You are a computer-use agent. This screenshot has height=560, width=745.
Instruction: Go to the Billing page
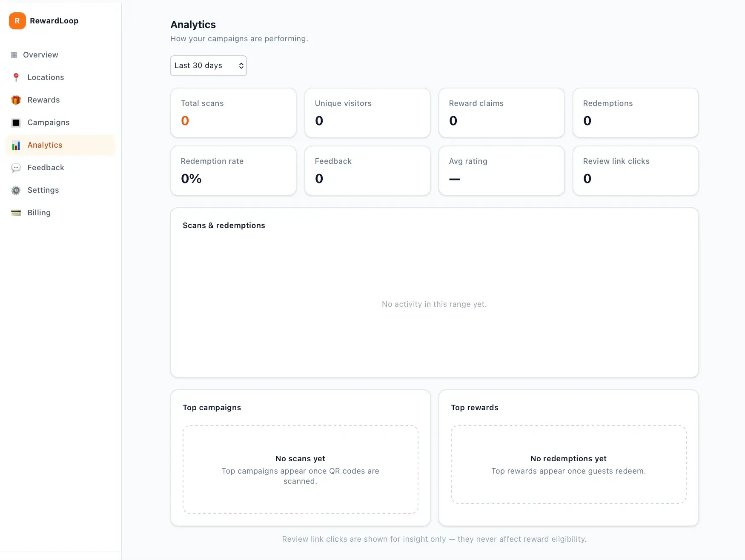(60, 213)
